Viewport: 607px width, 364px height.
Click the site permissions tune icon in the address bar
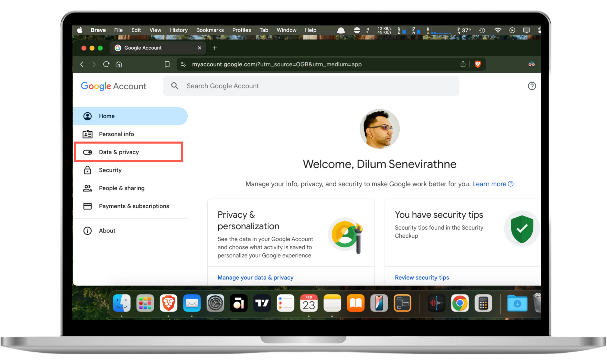pyautogui.click(x=183, y=64)
